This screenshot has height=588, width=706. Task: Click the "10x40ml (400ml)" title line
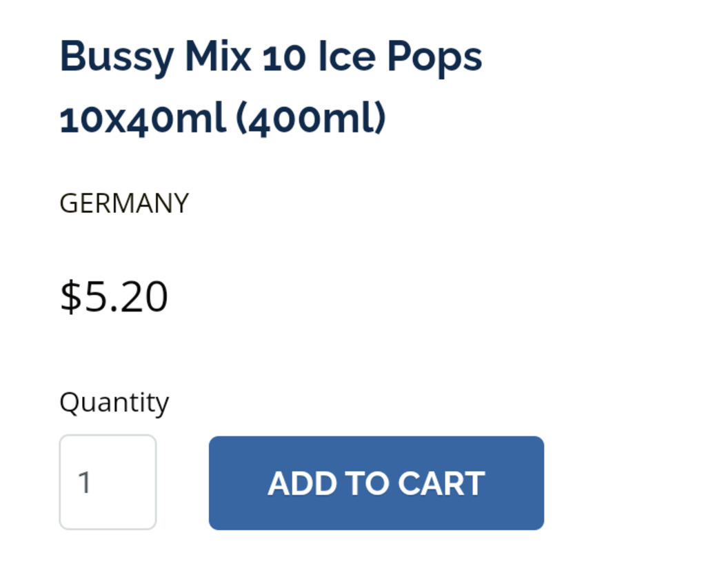point(222,119)
